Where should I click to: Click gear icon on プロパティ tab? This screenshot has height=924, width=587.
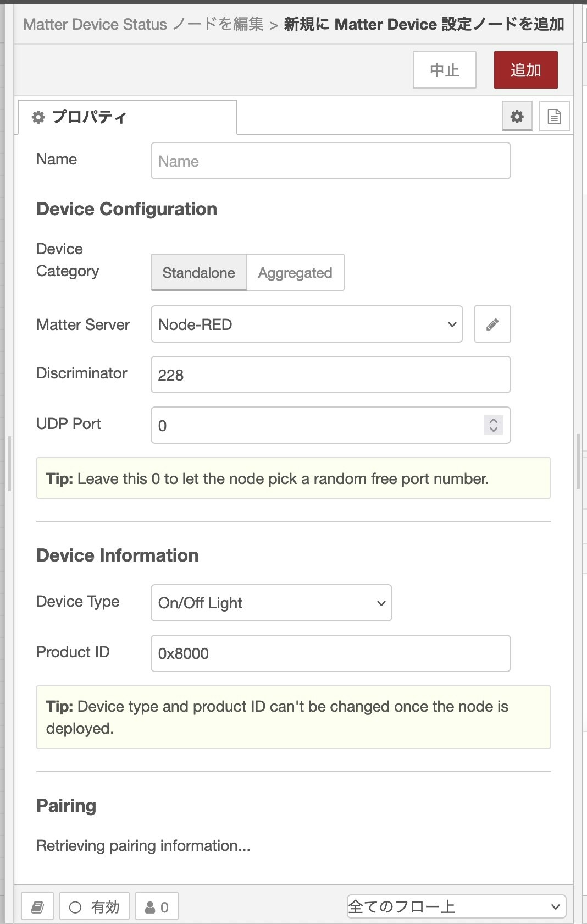click(x=38, y=117)
